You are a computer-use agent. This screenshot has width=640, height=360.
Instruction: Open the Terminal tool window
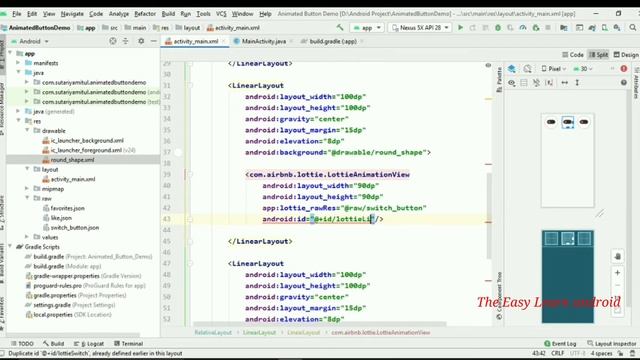(128, 344)
